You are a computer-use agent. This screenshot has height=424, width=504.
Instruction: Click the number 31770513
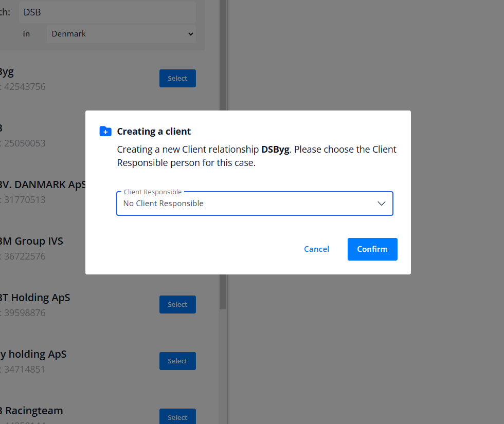point(25,200)
